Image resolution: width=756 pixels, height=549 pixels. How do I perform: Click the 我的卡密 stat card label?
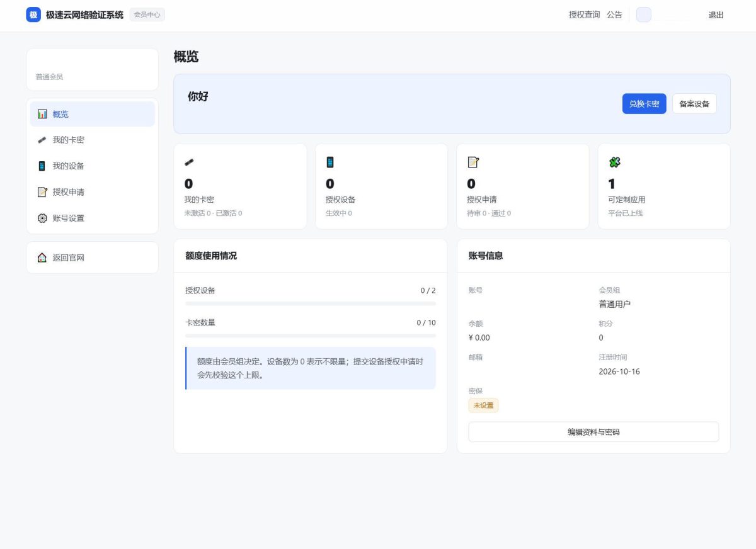(x=199, y=200)
